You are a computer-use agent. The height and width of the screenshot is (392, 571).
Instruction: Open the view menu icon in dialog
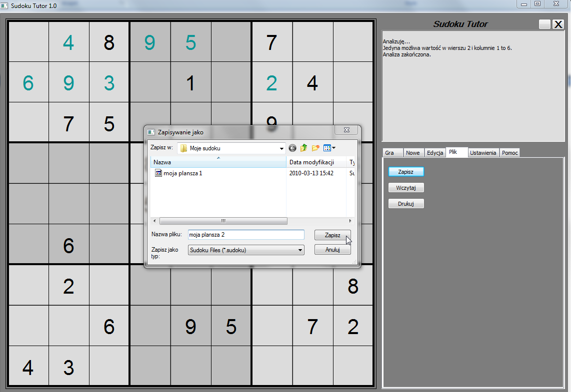(x=329, y=148)
